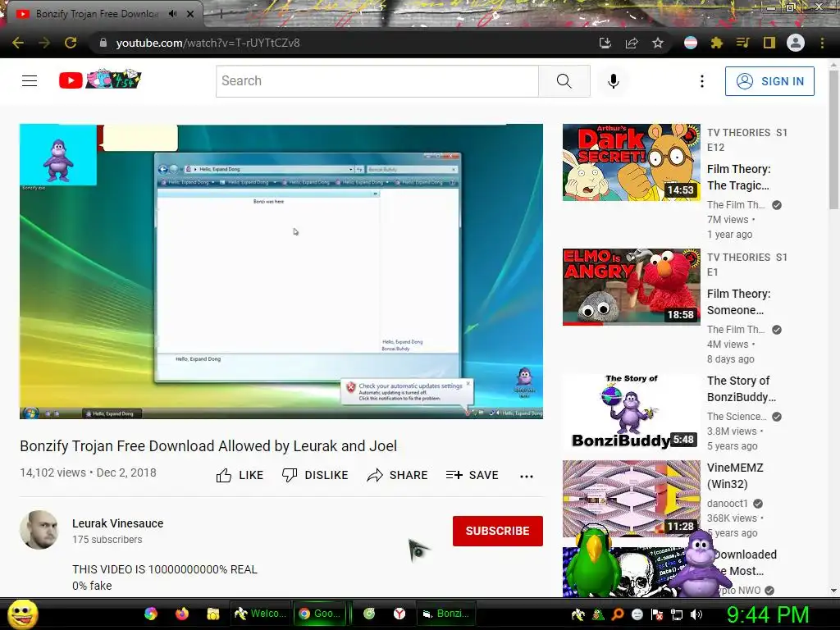The image size is (840, 630).
Task: Click the install app icon in address bar
Action: click(605, 43)
